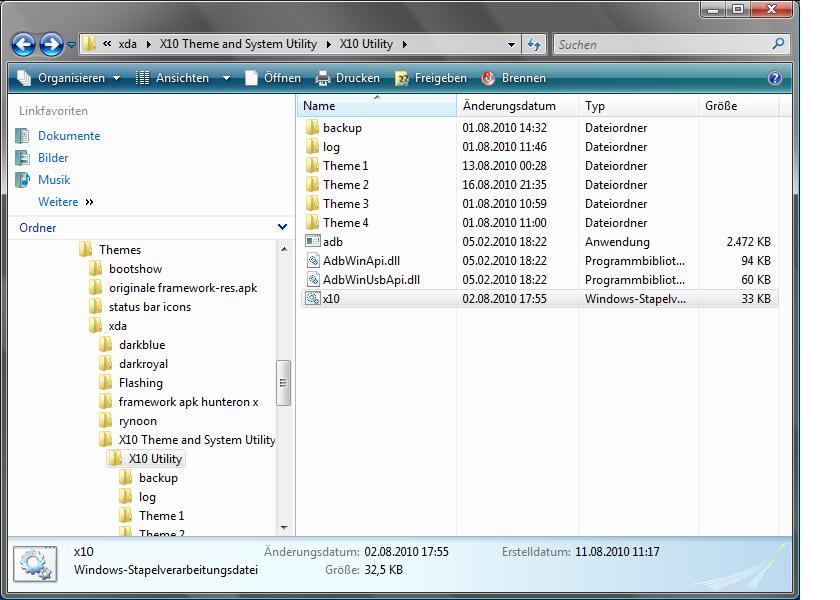Go back with the blue back arrow
This screenshot has height=600, width=840.
click(x=24, y=44)
